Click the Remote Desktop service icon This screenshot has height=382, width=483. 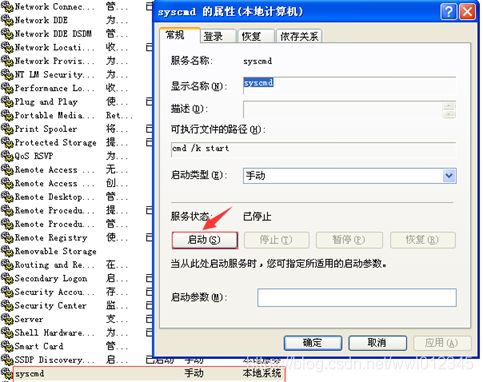click(x=7, y=197)
